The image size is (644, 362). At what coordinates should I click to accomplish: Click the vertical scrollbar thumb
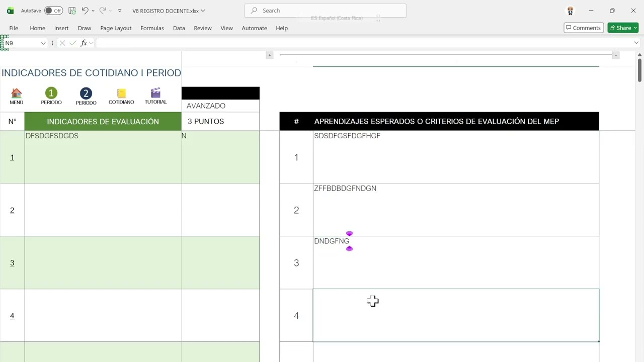coord(639,69)
